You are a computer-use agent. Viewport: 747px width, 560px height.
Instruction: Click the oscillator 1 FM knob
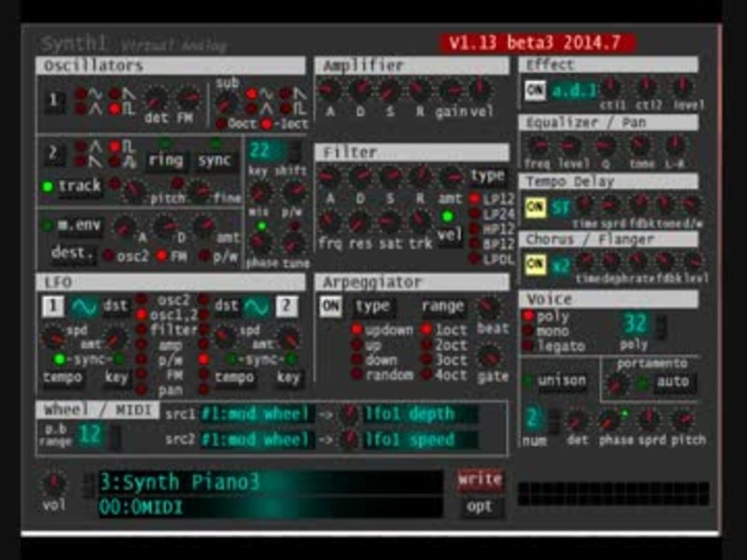(188, 99)
